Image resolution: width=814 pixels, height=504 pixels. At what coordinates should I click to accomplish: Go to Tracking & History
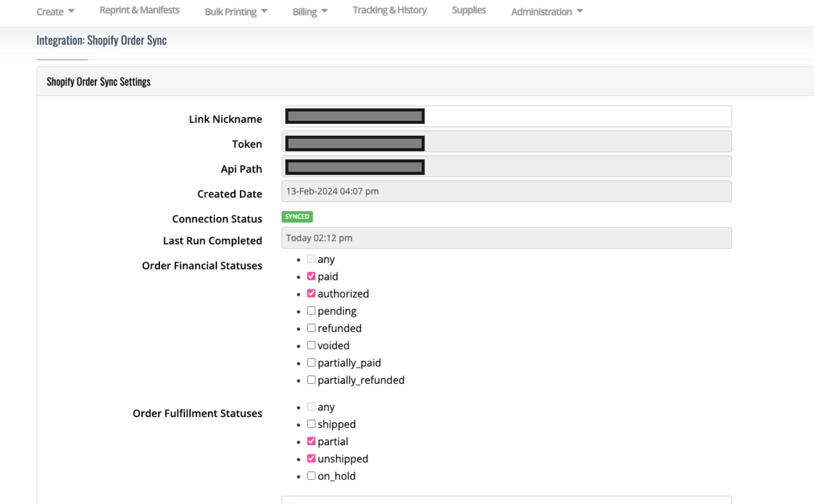tap(390, 10)
